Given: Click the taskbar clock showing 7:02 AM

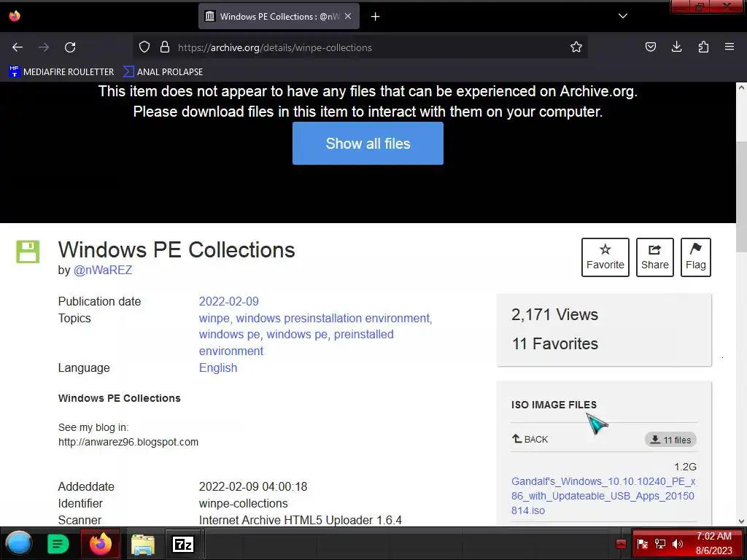Looking at the screenshot, I should (x=713, y=543).
